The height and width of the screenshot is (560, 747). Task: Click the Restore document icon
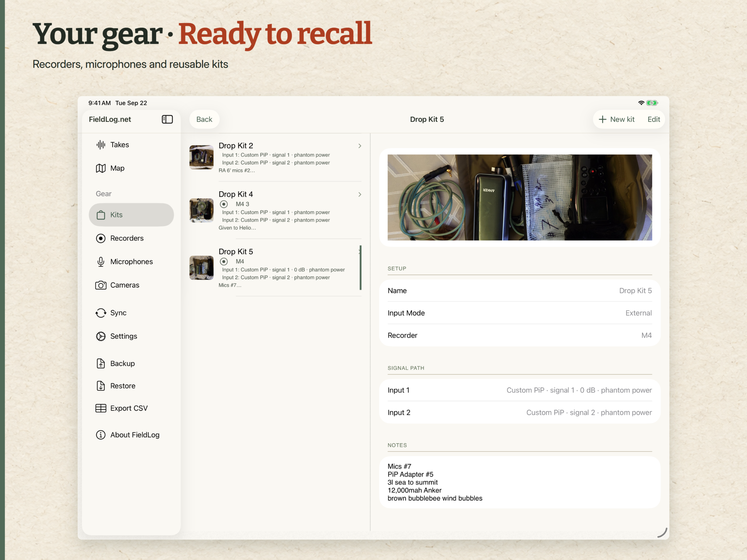click(x=101, y=386)
